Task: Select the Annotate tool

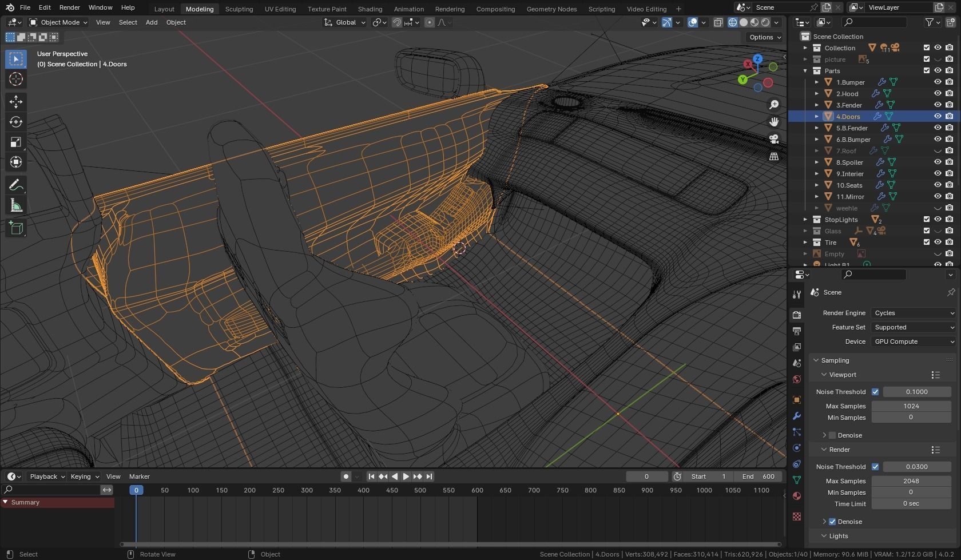Action: pos(16,185)
